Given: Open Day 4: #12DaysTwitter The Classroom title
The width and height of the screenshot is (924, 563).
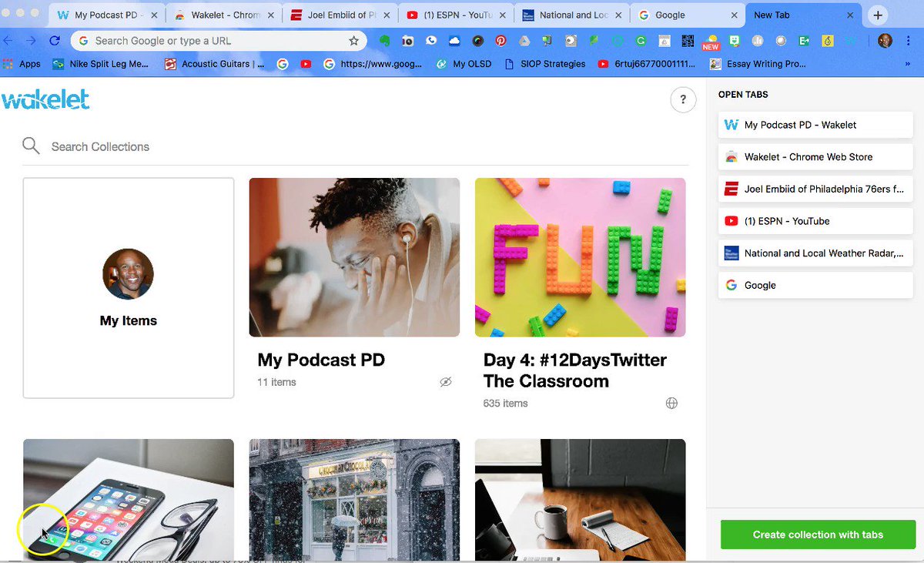Looking at the screenshot, I should click(x=575, y=370).
